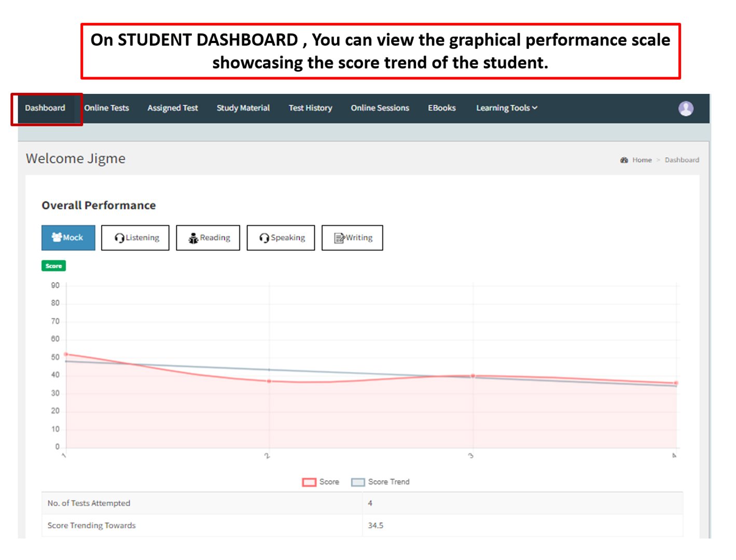Open Assigned Test page
This screenshot has width=736, height=560.
(173, 108)
